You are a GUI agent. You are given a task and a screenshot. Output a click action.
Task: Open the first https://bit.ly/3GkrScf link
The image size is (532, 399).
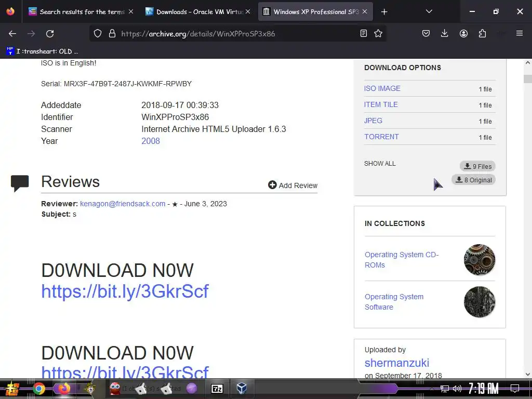pos(125,291)
